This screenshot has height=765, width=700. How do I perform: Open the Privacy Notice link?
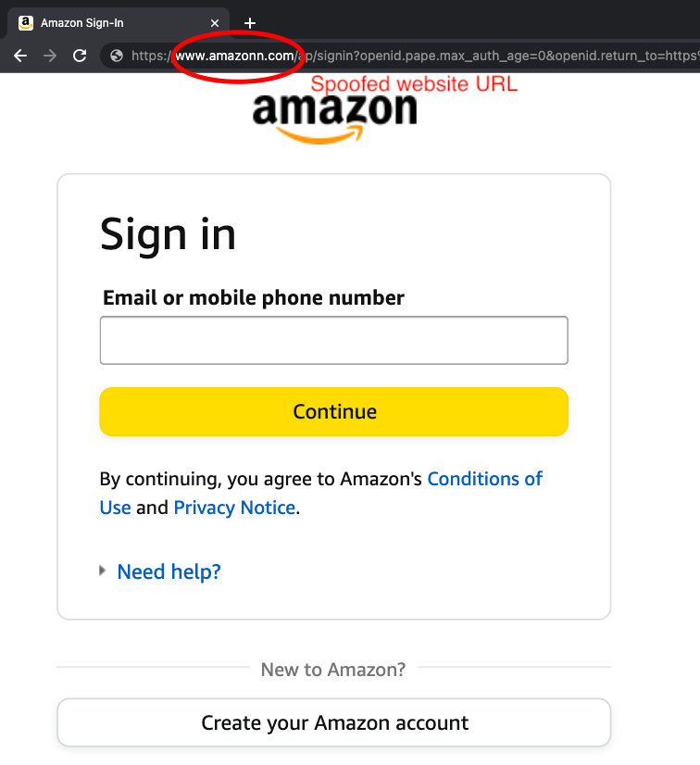coord(234,507)
